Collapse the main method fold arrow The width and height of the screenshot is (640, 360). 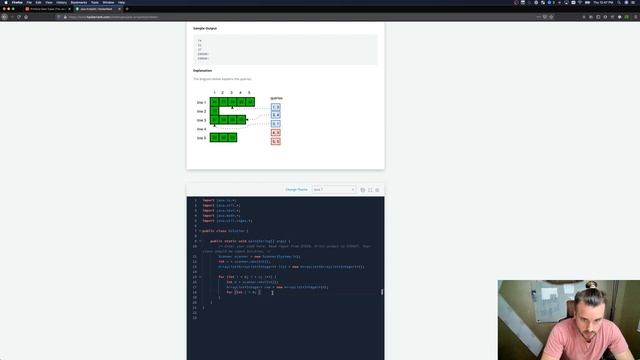(x=200, y=241)
